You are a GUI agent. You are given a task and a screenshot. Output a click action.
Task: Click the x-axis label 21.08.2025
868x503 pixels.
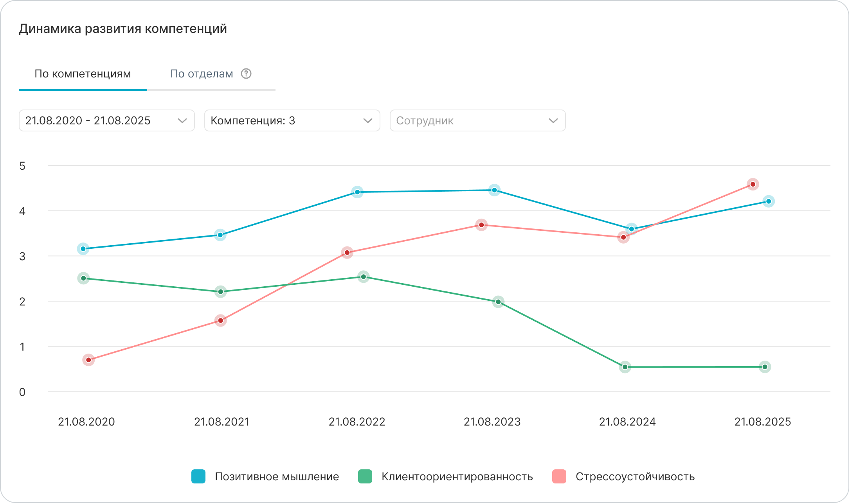click(x=763, y=422)
